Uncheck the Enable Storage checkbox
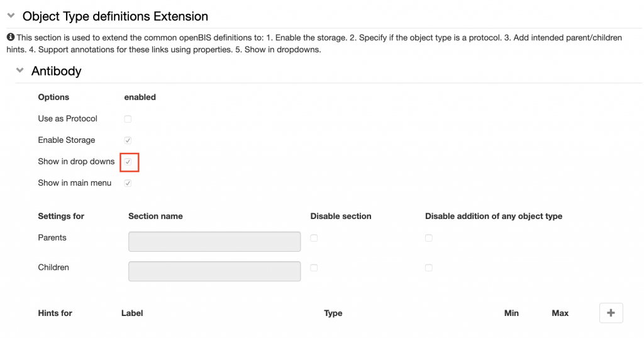644x338 pixels. click(x=128, y=140)
